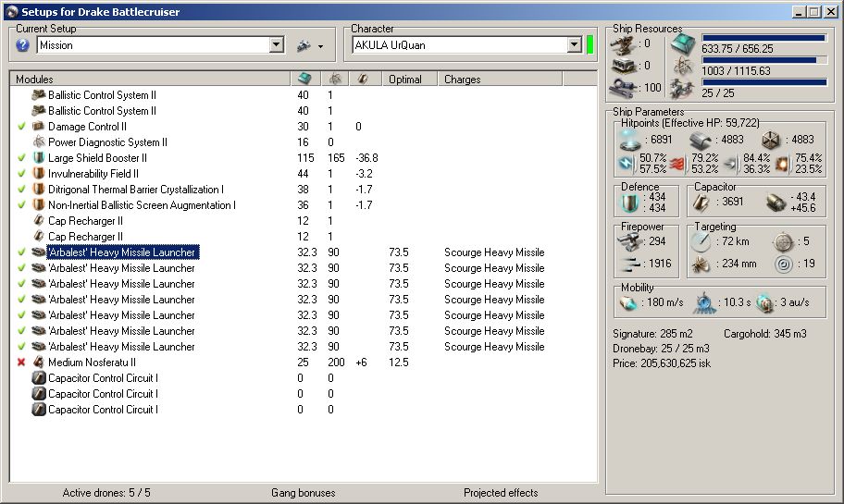Viewport: 844px width, 504px height.
Task: Click the shield hitpoints icon showing 6891
Action: point(630,141)
